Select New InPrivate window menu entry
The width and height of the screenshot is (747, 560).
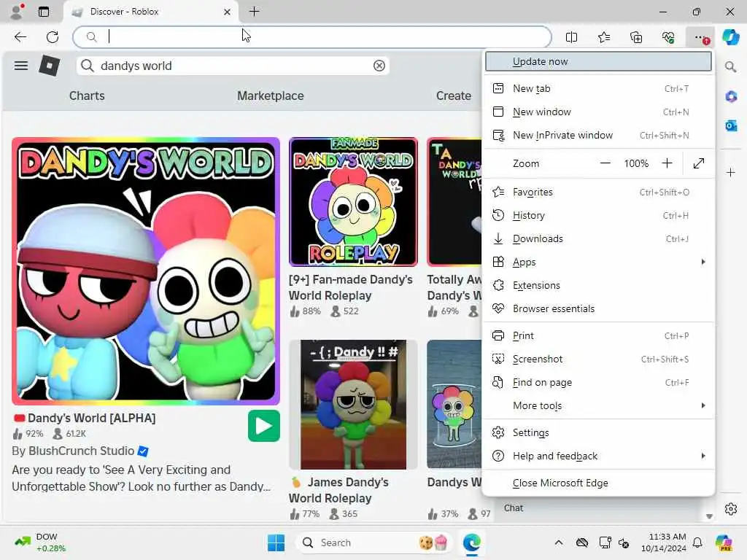tap(598, 135)
